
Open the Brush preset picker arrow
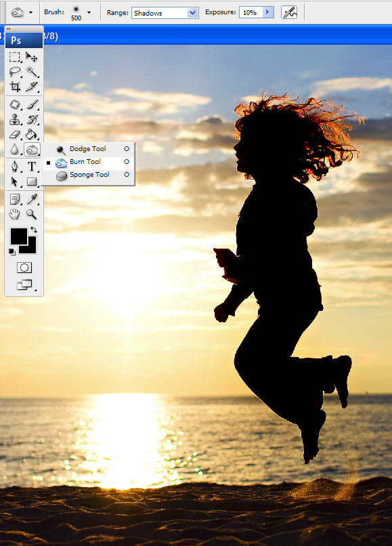click(x=89, y=13)
